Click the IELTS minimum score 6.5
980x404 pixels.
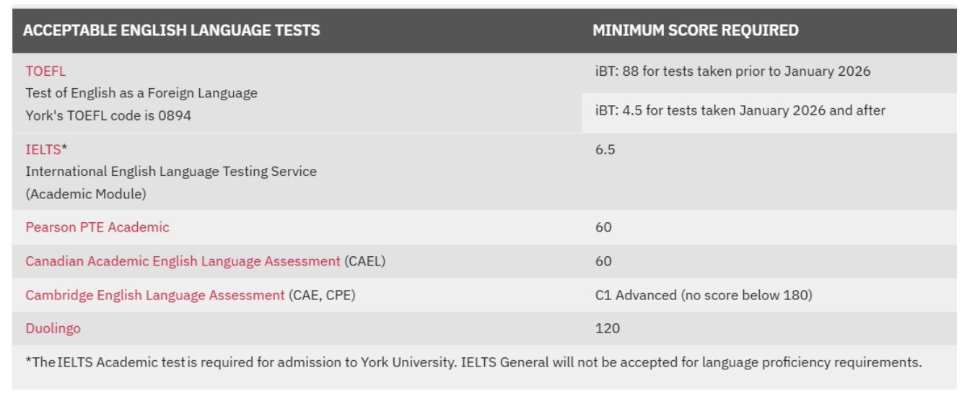[605, 150]
